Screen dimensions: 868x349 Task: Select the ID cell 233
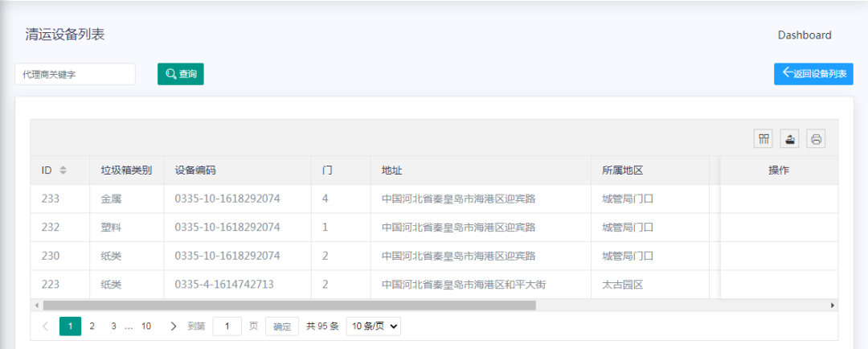59,199
